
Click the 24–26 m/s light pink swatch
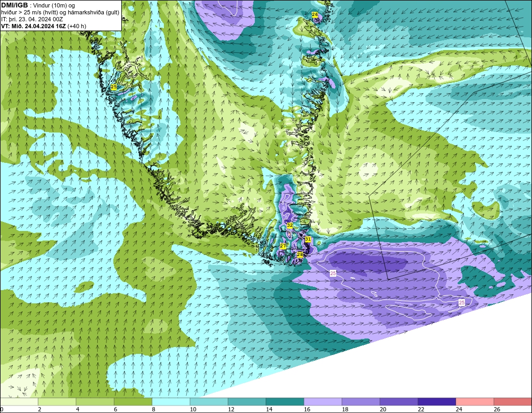475,402
